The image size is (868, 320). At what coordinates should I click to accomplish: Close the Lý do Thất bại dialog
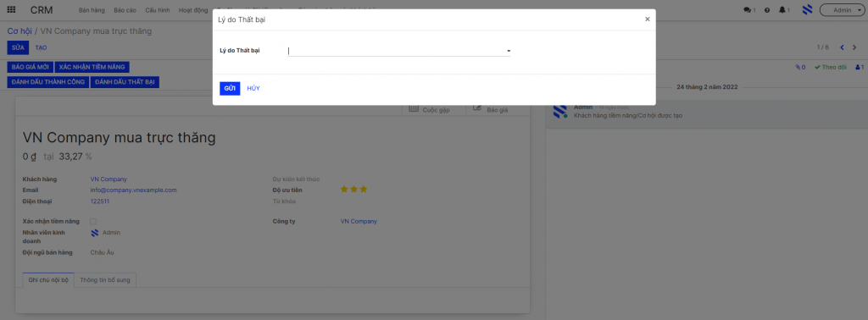(x=647, y=19)
